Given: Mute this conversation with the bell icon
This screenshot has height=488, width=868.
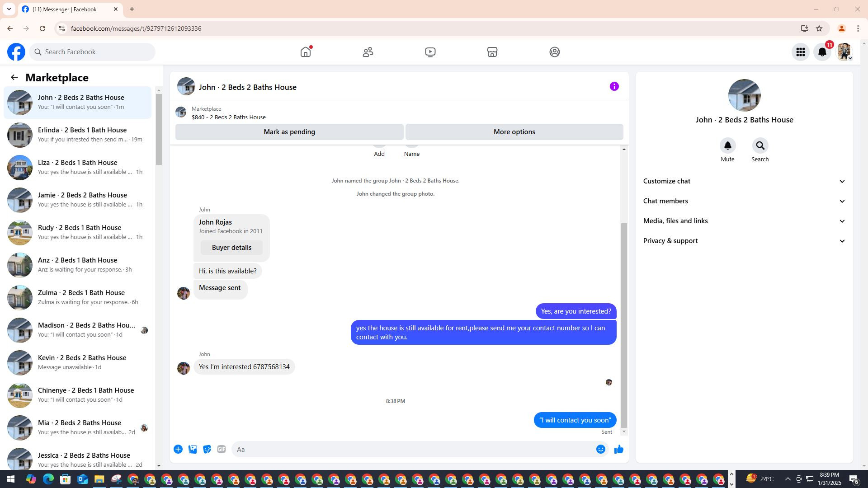Looking at the screenshot, I should click(727, 145).
